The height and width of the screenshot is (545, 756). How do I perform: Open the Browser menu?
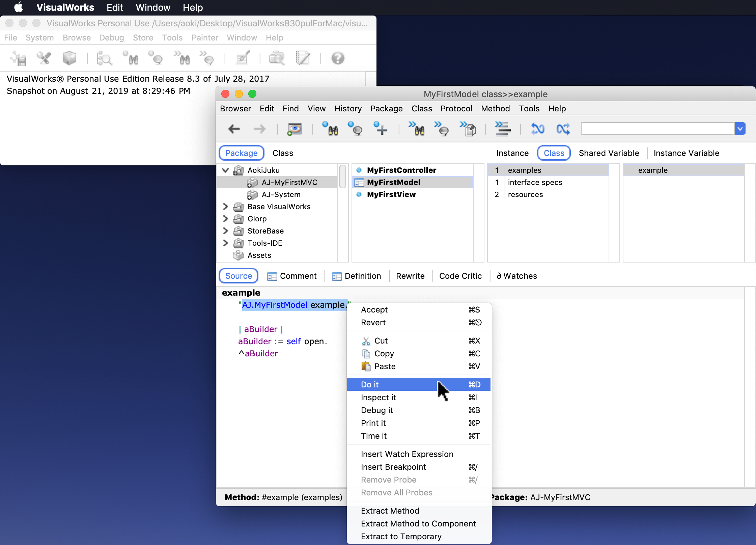pos(235,109)
